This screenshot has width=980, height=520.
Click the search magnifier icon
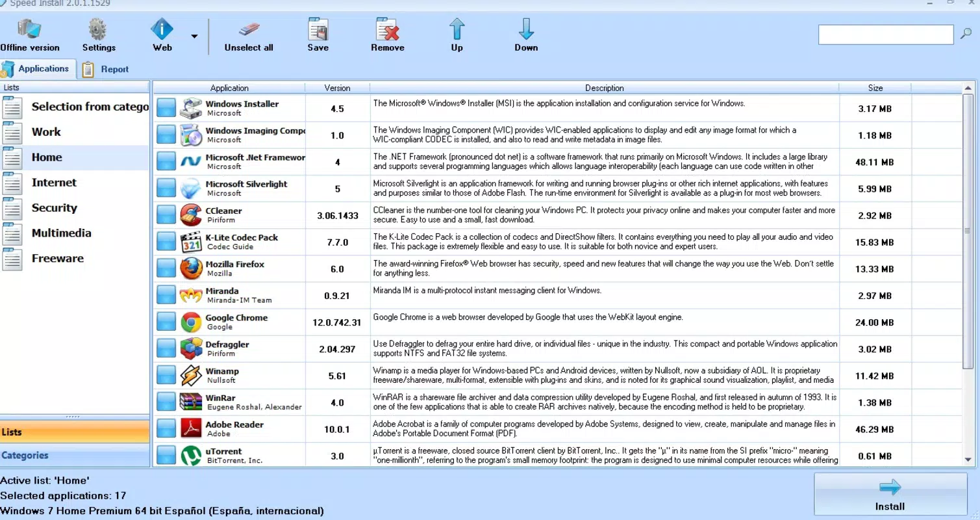click(966, 34)
